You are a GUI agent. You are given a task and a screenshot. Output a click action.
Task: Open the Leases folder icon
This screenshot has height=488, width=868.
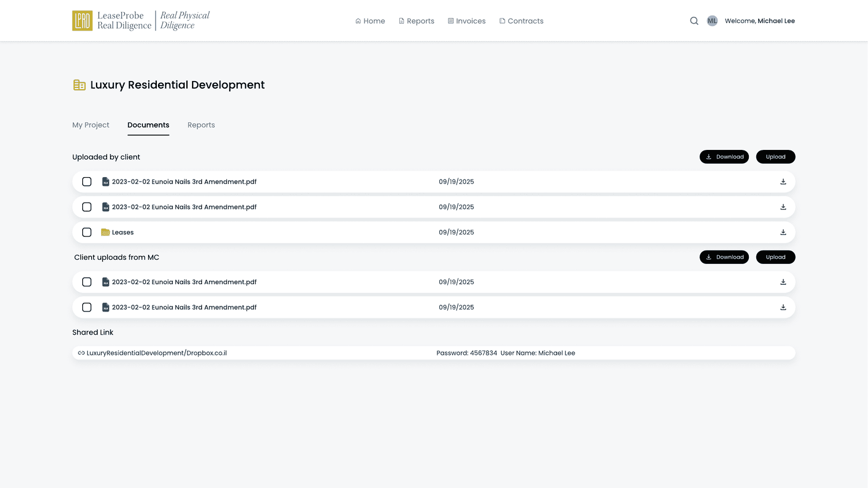pyautogui.click(x=105, y=232)
